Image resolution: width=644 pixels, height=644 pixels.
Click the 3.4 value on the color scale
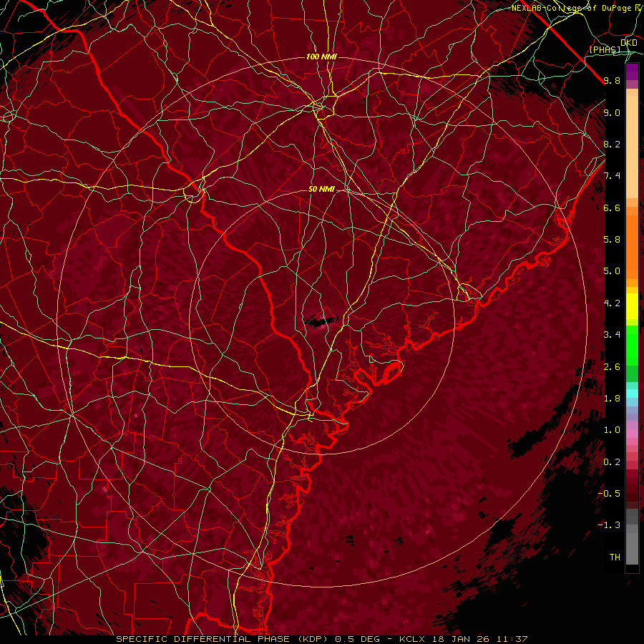(612, 335)
